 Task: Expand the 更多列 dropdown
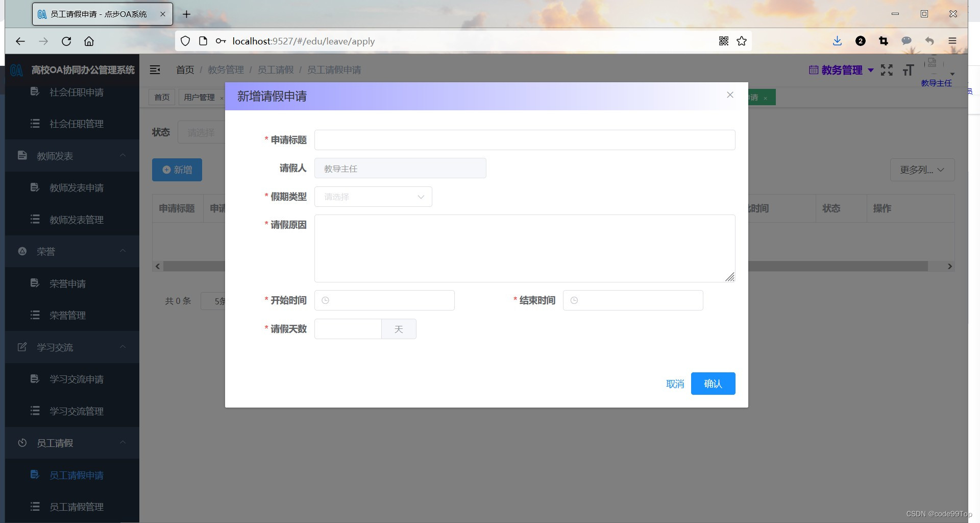point(922,170)
